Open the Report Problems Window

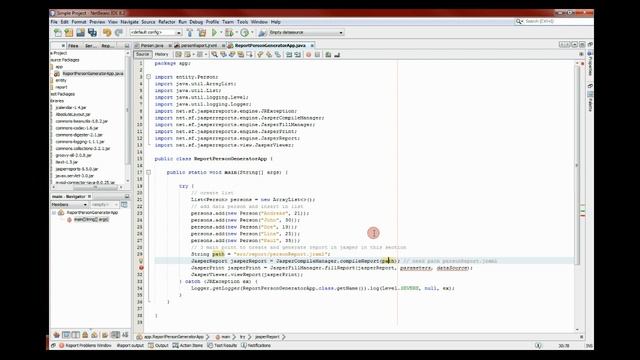pos(85,345)
